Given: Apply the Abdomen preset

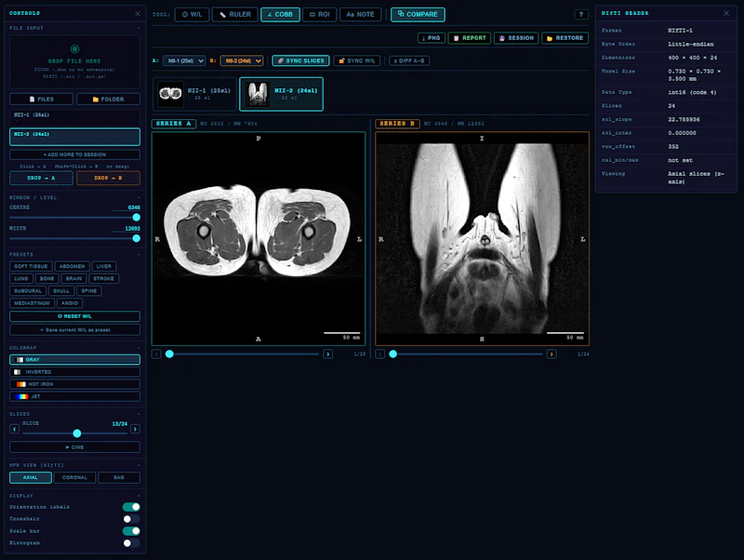Looking at the screenshot, I should coord(73,266).
